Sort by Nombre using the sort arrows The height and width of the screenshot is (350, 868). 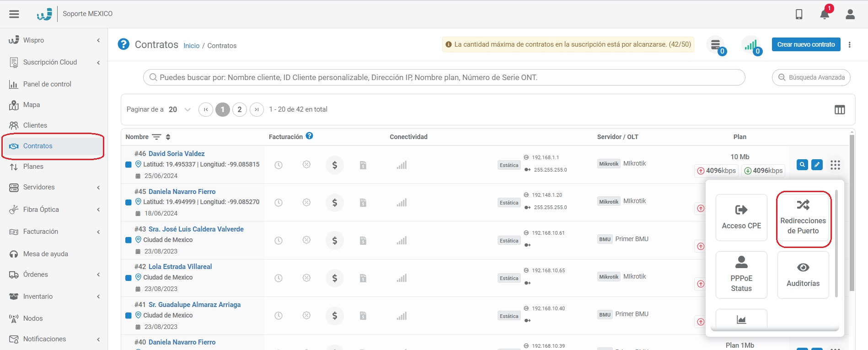[168, 137]
